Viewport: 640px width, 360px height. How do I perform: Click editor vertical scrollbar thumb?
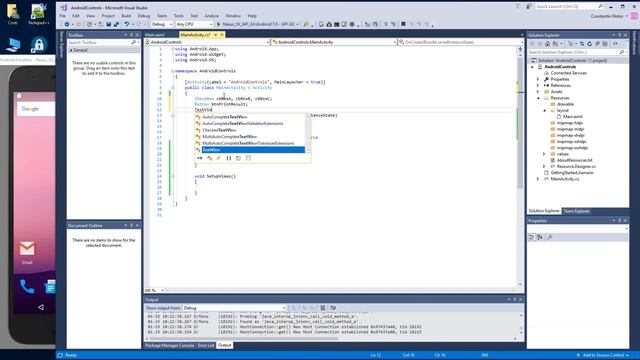pos(520,122)
